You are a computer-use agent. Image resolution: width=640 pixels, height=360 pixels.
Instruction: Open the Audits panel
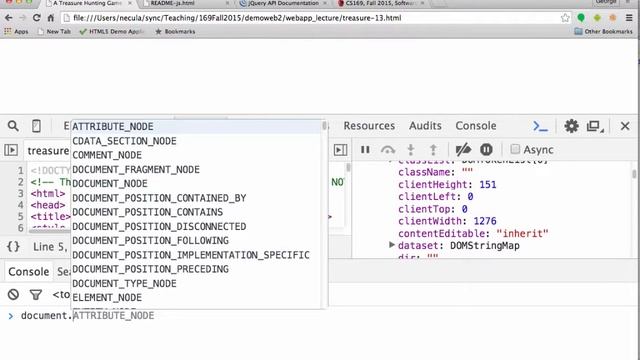pyautogui.click(x=425, y=126)
